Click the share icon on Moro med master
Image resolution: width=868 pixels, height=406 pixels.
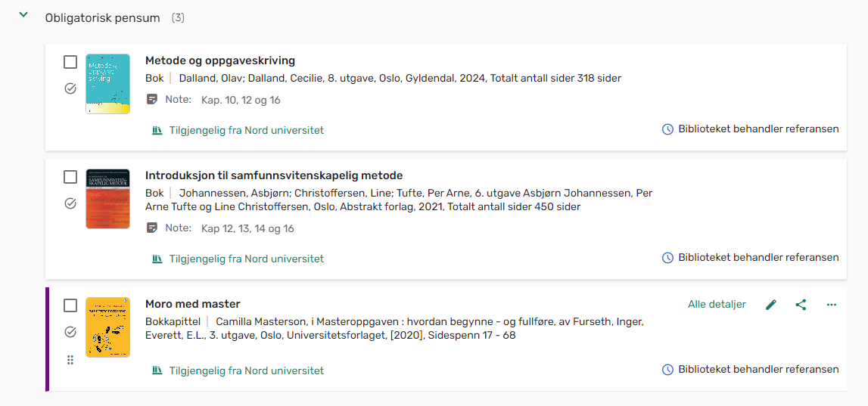click(801, 305)
